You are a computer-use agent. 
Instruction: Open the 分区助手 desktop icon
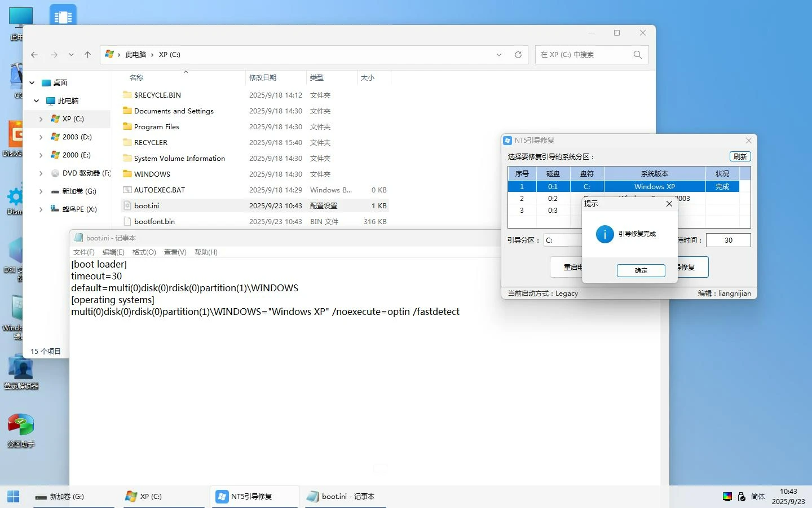coord(21,431)
